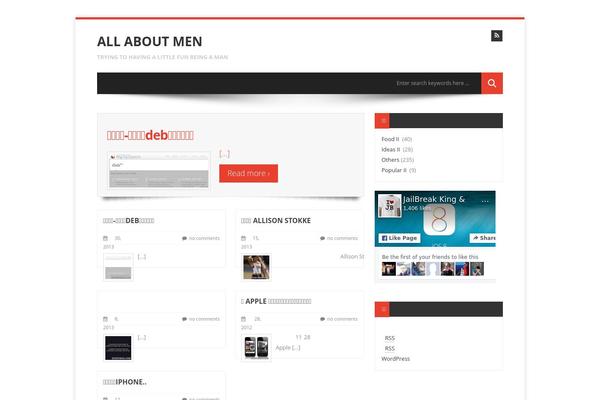Open the Ideas II category
The image size is (600, 400).
(x=390, y=149)
